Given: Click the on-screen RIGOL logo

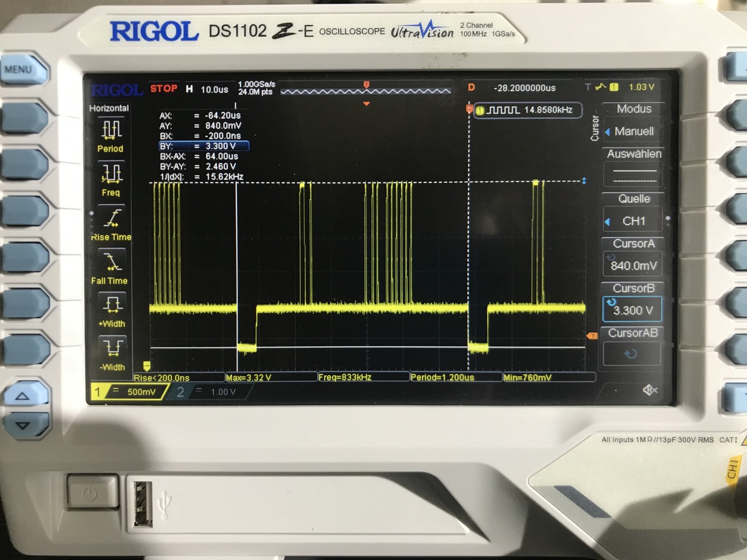Looking at the screenshot, I should [117, 90].
